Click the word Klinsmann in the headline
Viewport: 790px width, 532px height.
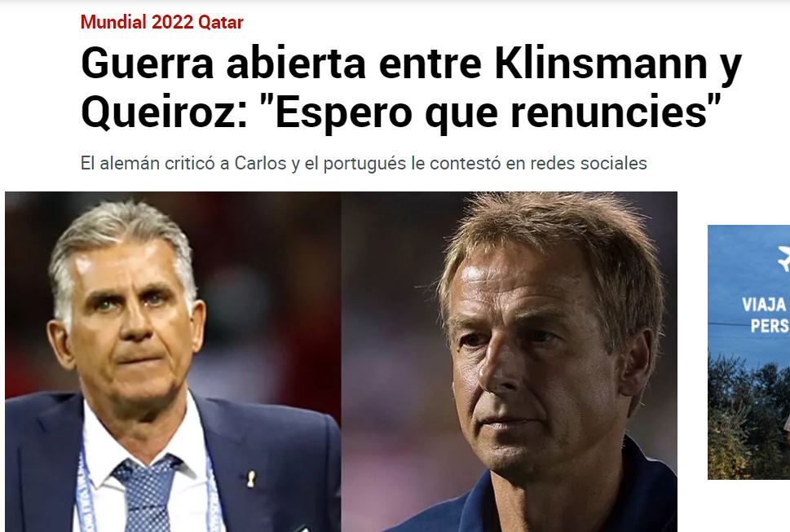click(601, 64)
